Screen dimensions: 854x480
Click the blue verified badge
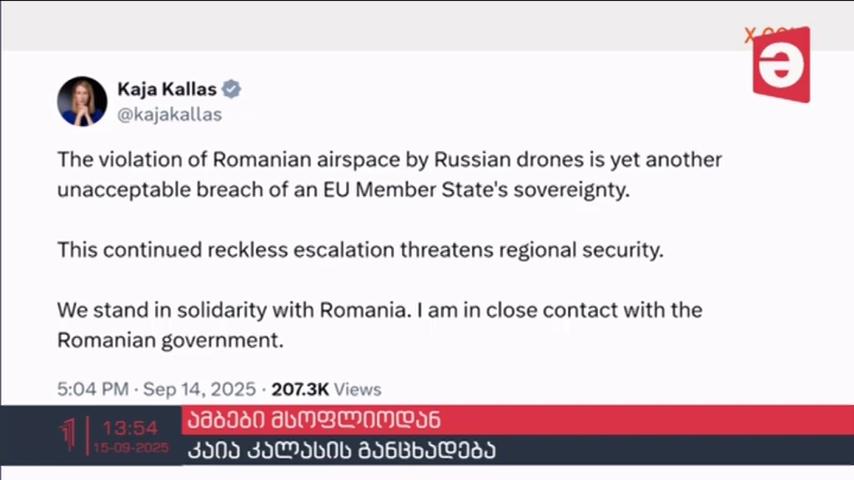tap(231, 89)
